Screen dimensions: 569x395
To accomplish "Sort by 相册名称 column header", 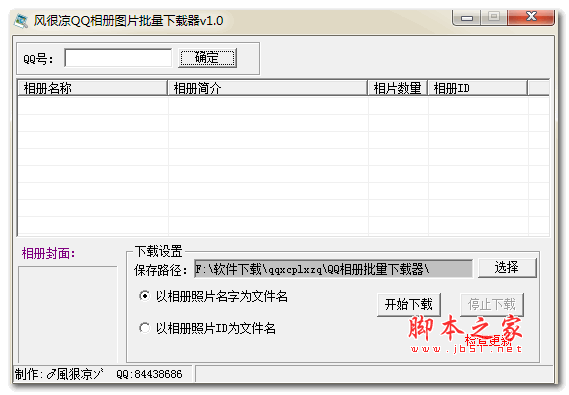I will (93, 88).
